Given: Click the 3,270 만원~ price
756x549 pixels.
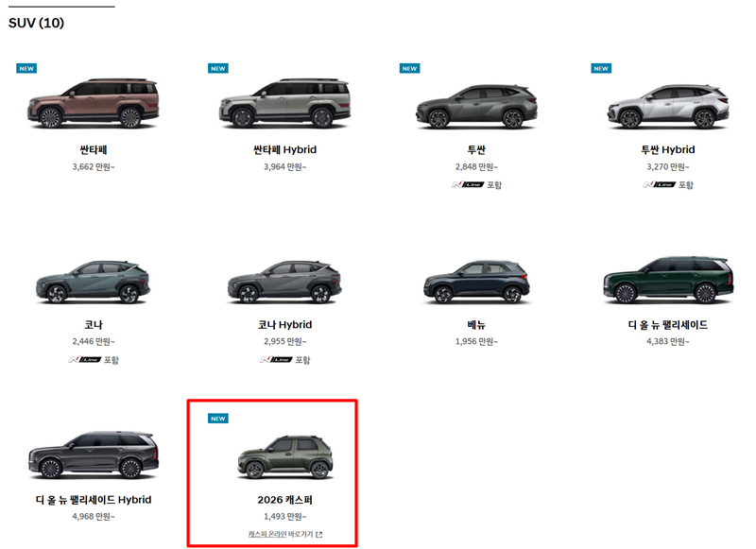Looking at the screenshot, I should point(668,166).
